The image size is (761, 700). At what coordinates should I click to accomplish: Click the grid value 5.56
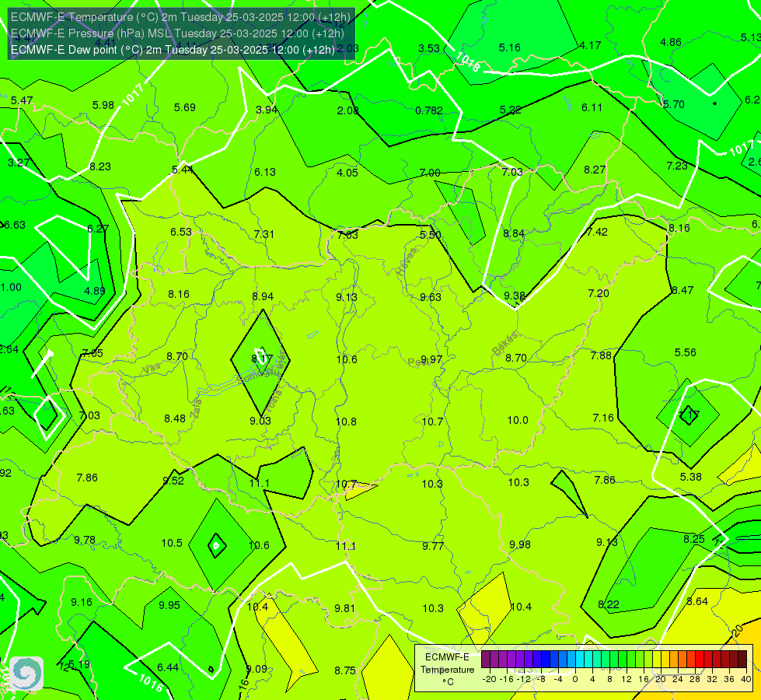[x=686, y=352]
